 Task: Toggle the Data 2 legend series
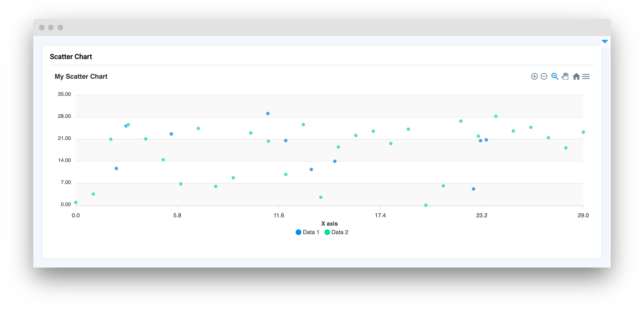pyautogui.click(x=336, y=232)
